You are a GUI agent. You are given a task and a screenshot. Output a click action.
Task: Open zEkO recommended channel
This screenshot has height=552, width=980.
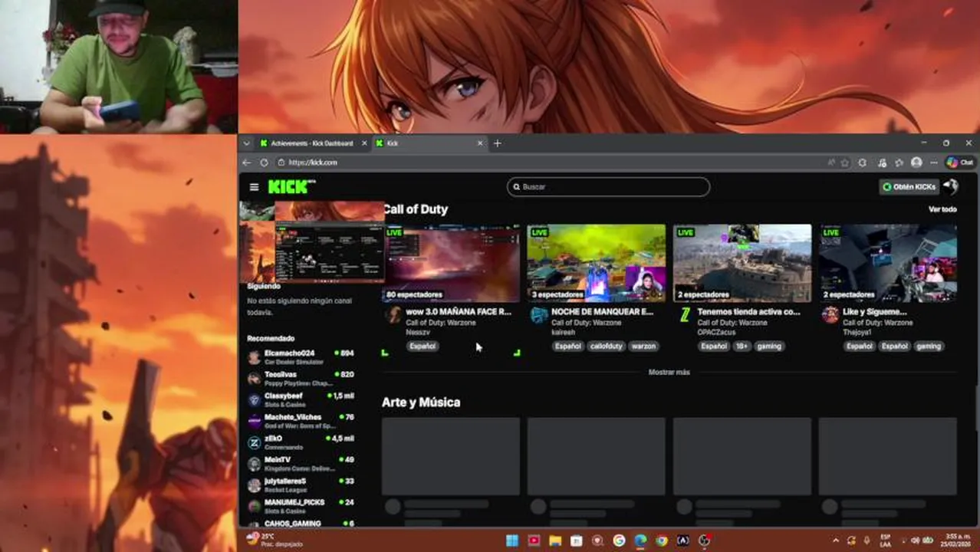301,442
